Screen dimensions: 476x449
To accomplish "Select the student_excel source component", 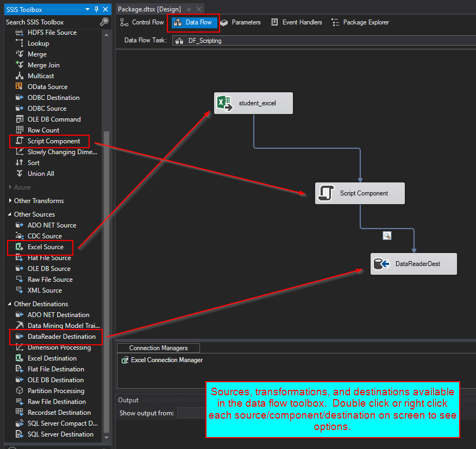I will click(253, 103).
